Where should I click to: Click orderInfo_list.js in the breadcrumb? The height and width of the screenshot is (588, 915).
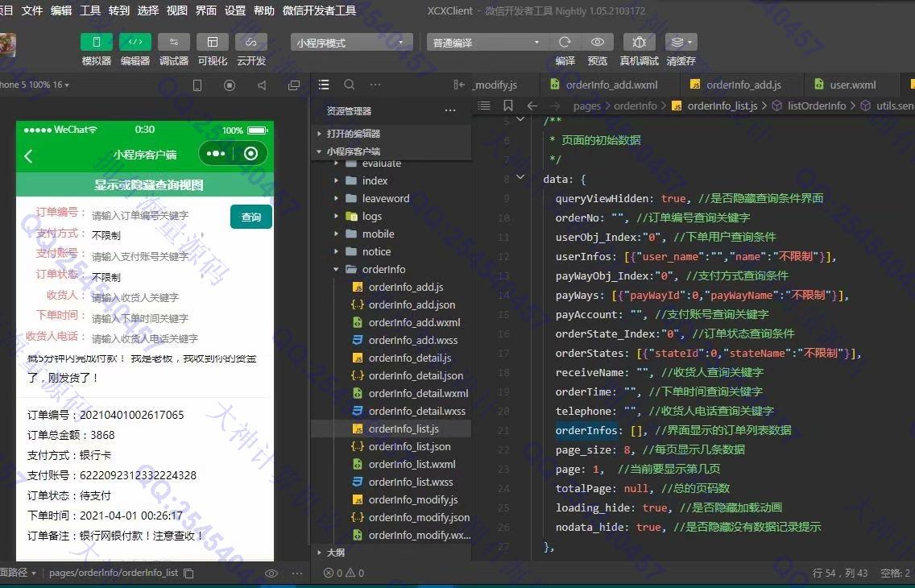[x=722, y=106]
